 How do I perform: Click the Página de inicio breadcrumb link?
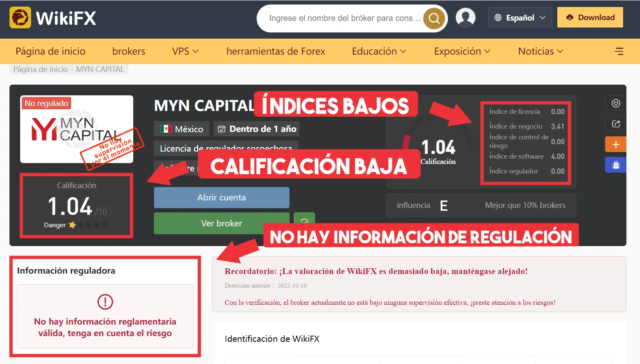click(x=40, y=69)
